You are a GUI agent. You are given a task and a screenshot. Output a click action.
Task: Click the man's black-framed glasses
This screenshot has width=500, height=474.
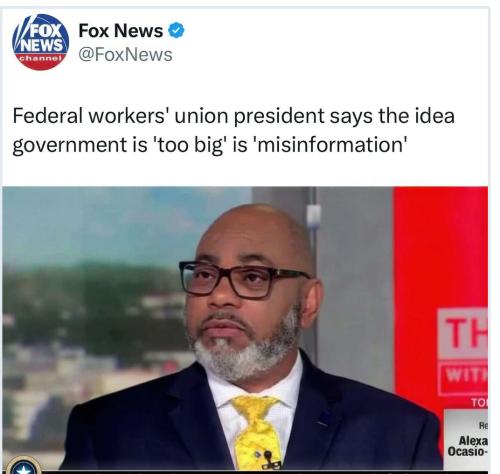pyautogui.click(x=243, y=279)
